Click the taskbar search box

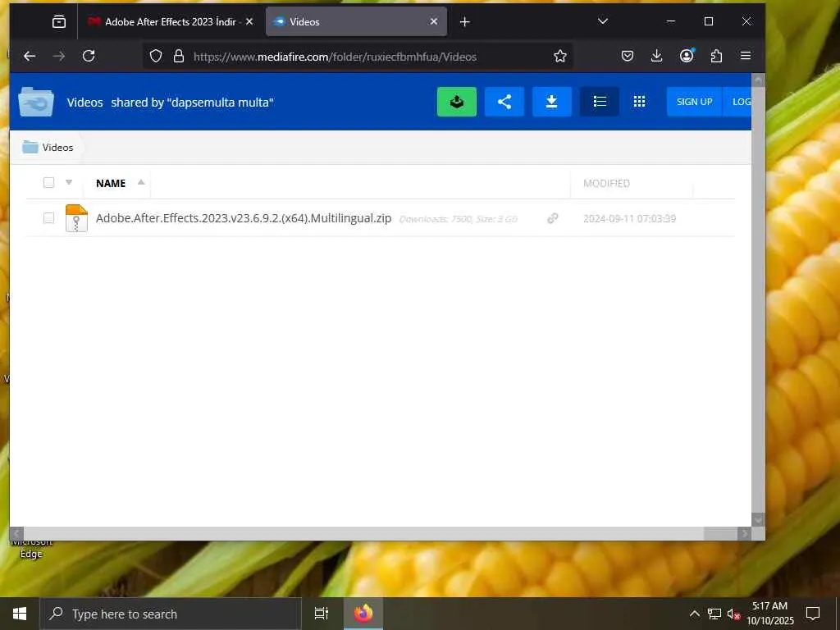click(x=171, y=614)
